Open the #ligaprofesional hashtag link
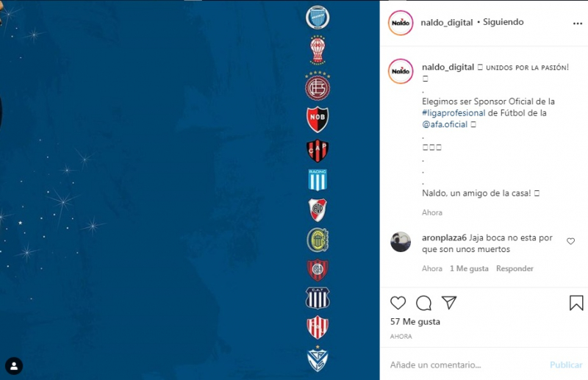This screenshot has height=380, width=588. [453, 113]
